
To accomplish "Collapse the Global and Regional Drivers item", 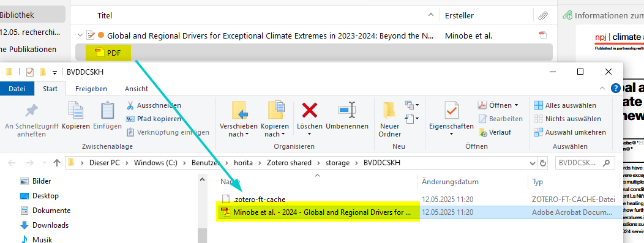I will coord(80,36).
